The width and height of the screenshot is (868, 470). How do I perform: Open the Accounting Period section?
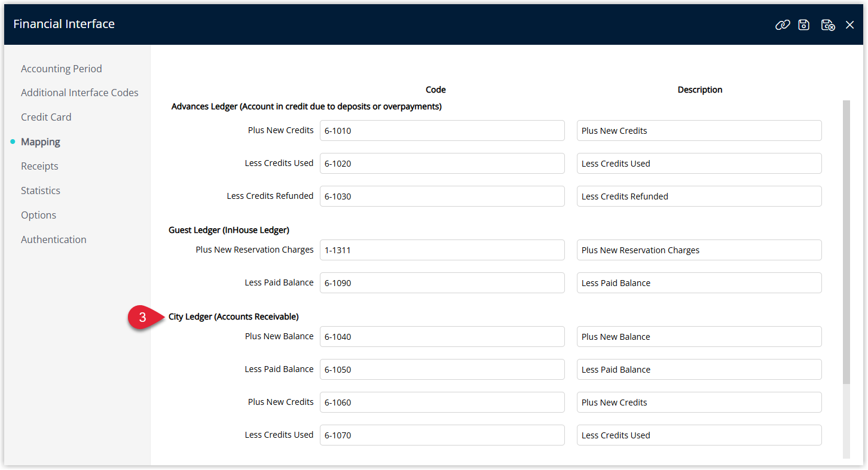[62, 69]
